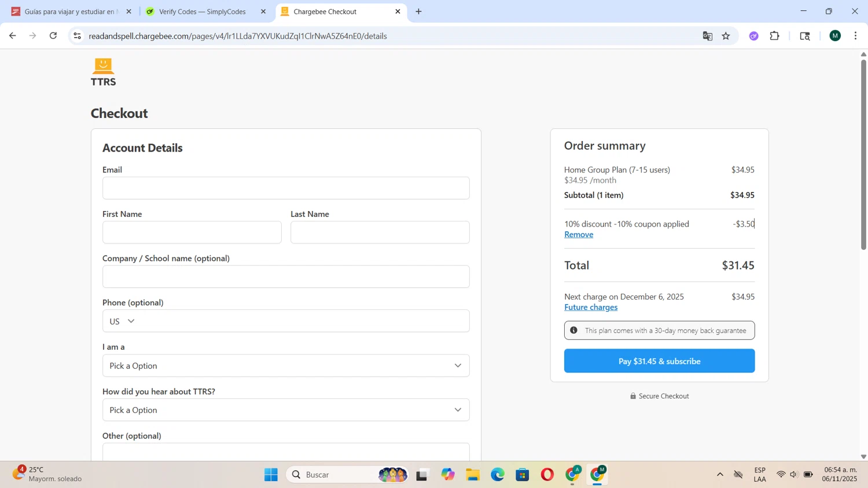Open Google Translate icon in address bar

click(x=707, y=36)
